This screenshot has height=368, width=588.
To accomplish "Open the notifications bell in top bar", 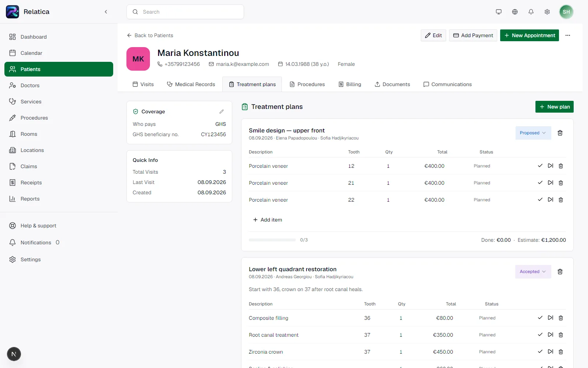I will (x=531, y=12).
